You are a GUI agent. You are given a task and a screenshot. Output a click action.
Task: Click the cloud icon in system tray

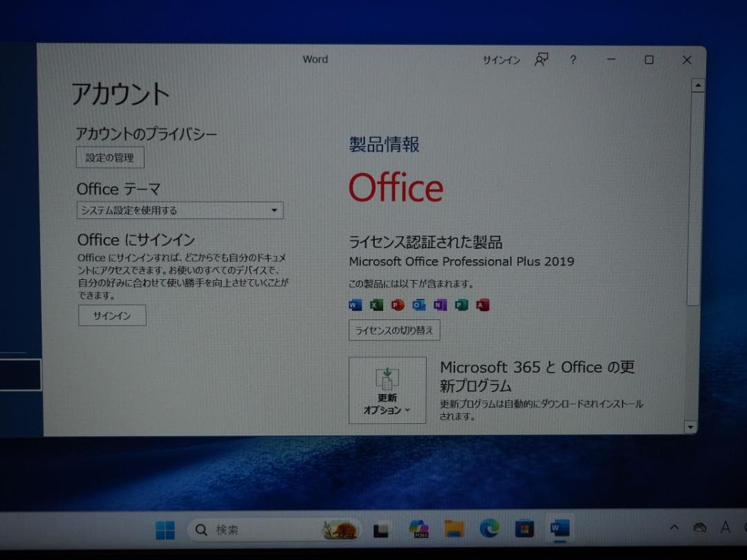(x=700, y=528)
